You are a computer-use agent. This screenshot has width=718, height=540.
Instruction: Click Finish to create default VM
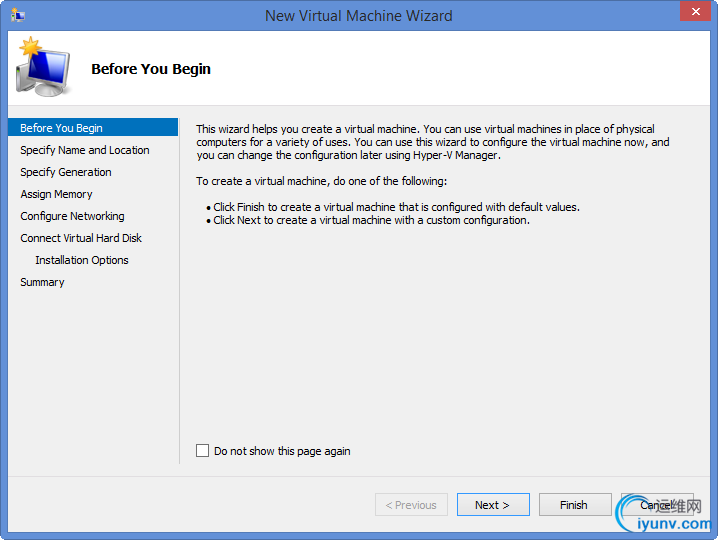click(x=575, y=505)
